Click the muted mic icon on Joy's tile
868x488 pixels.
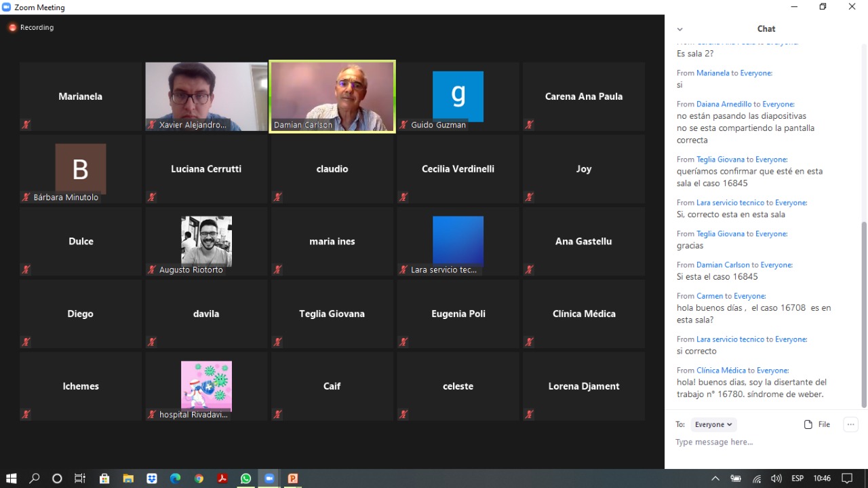click(x=530, y=198)
